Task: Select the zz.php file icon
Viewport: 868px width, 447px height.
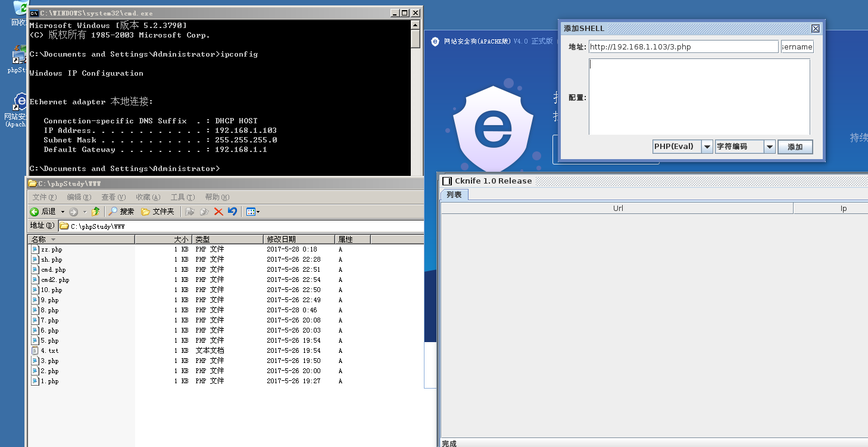Action: pos(35,250)
